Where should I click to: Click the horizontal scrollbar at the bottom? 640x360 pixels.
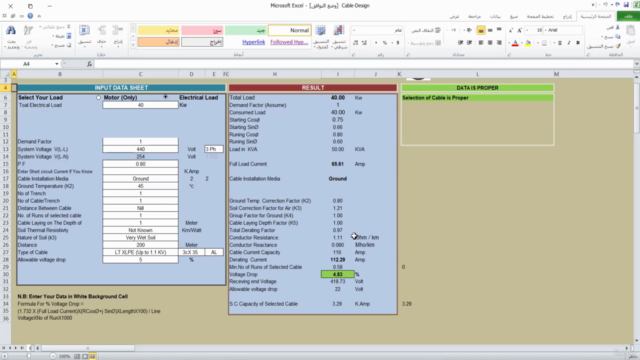coord(88,348)
